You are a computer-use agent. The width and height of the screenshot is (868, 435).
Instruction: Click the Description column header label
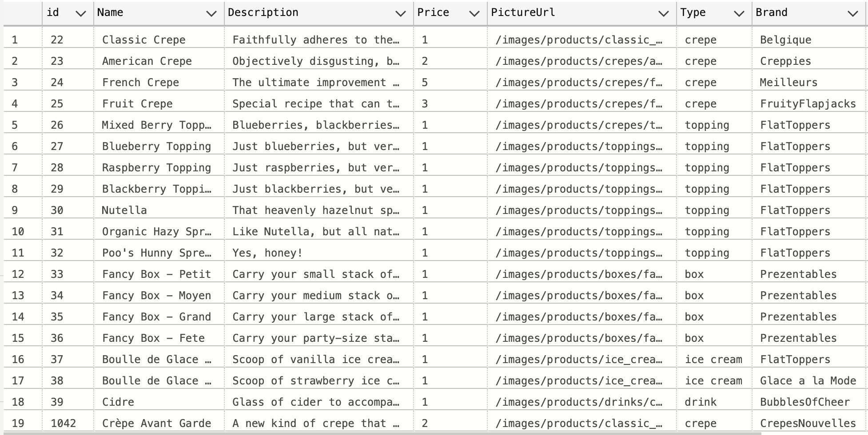pos(263,12)
